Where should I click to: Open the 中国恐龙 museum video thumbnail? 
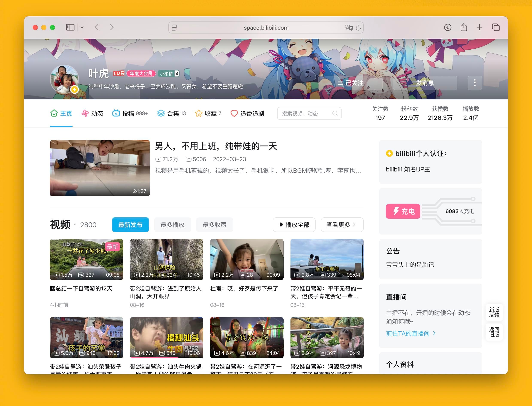tap(327, 338)
